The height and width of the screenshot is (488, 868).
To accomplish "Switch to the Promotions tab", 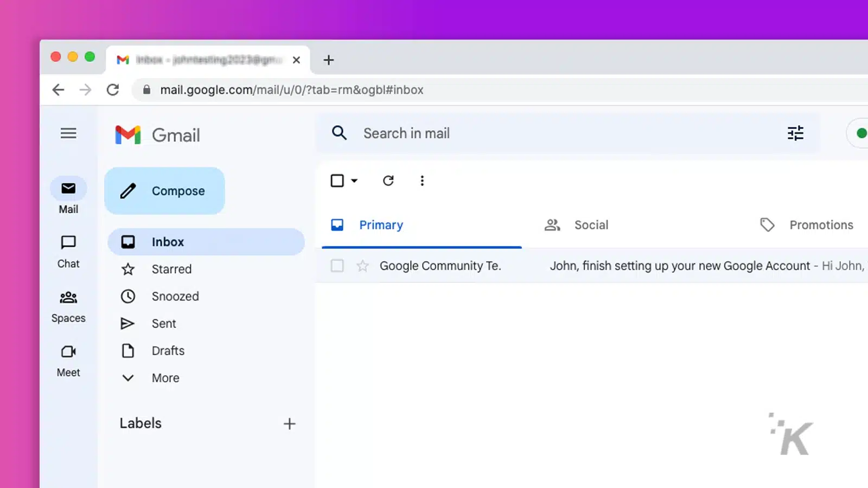I will (807, 225).
